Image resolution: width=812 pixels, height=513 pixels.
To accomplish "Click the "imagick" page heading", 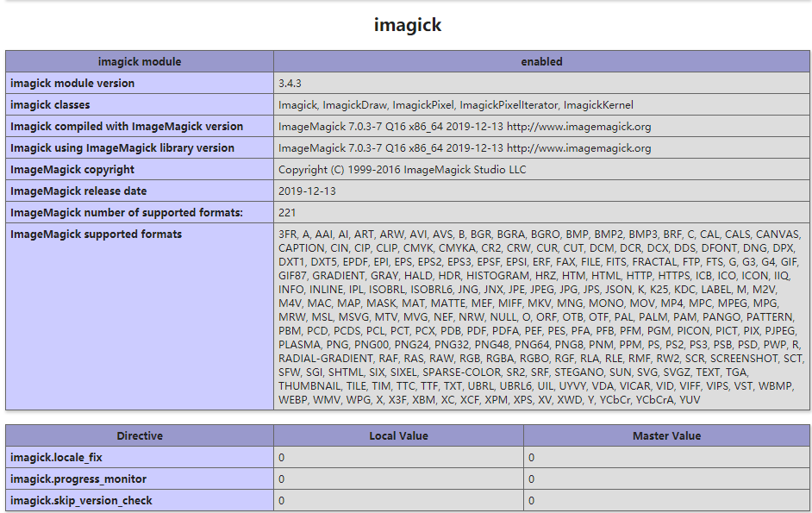I will pyautogui.click(x=408, y=25).
